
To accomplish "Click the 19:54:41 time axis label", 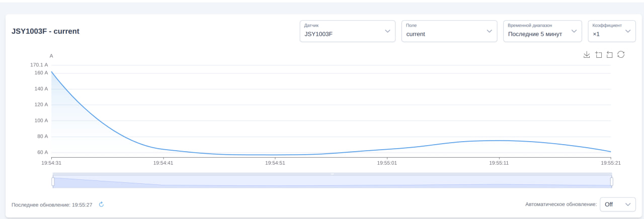I will tap(164, 163).
